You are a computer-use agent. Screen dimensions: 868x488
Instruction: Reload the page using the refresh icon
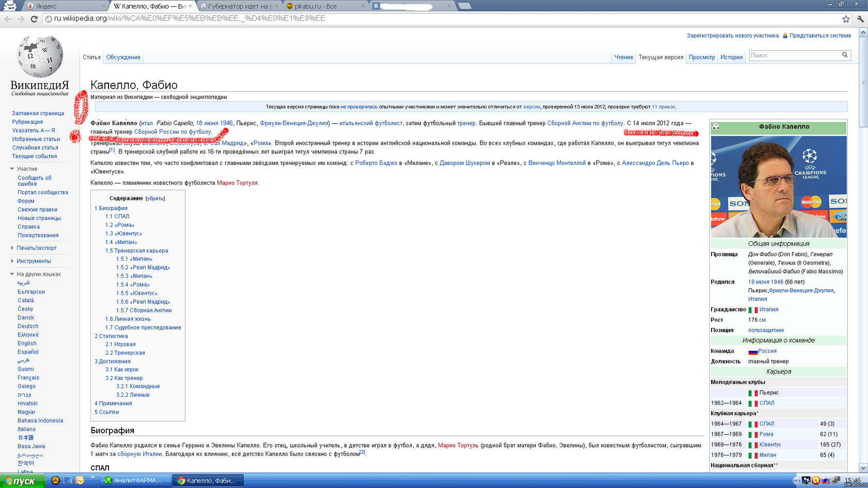click(34, 19)
